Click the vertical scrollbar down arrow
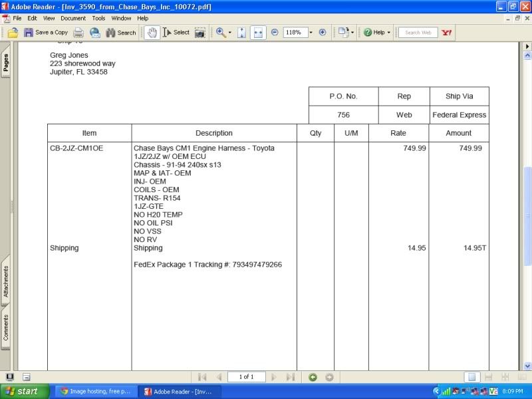This screenshot has width=532, height=399. [x=527, y=366]
